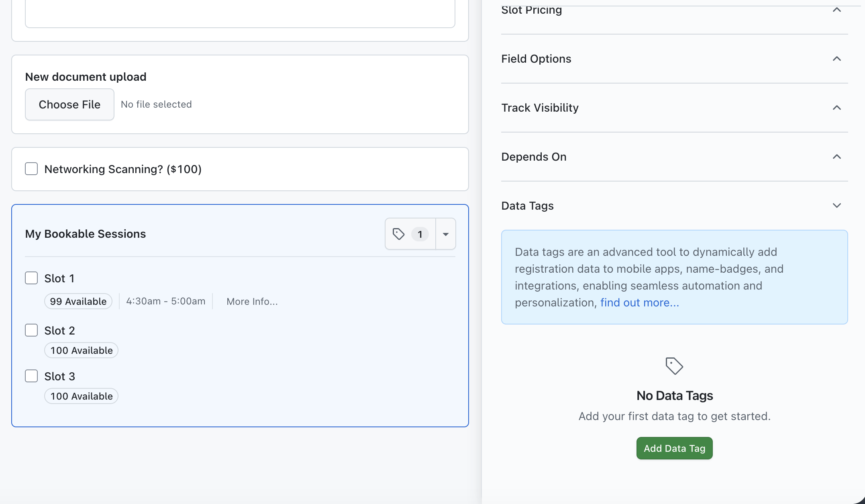Toggle the Track Visibility chevron
This screenshot has width=865, height=504.
pos(836,108)
